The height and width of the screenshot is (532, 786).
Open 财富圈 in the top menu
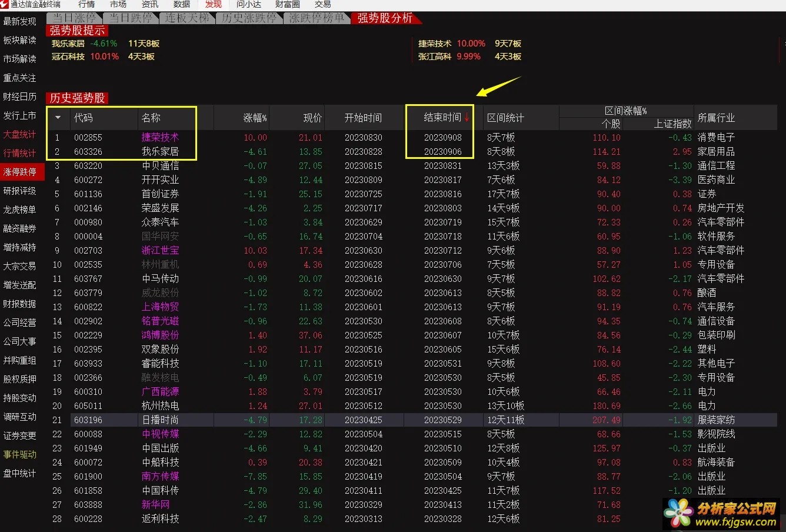click(288, 4)
